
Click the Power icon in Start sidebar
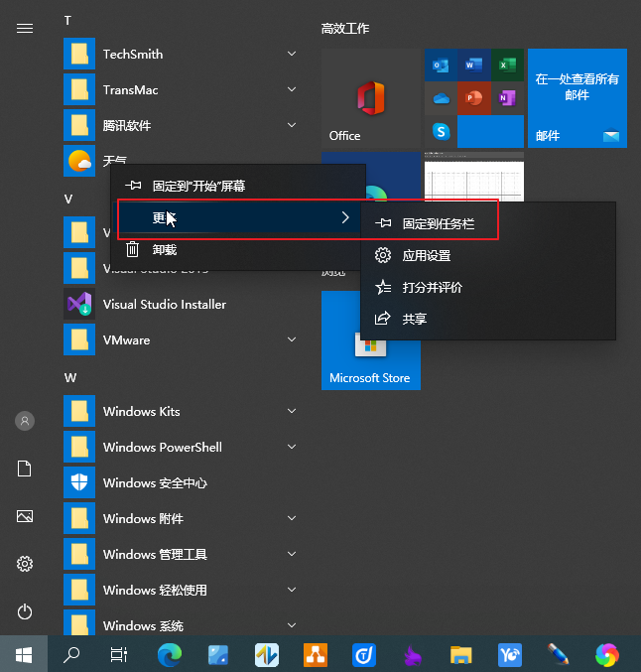tap(25, 611)
